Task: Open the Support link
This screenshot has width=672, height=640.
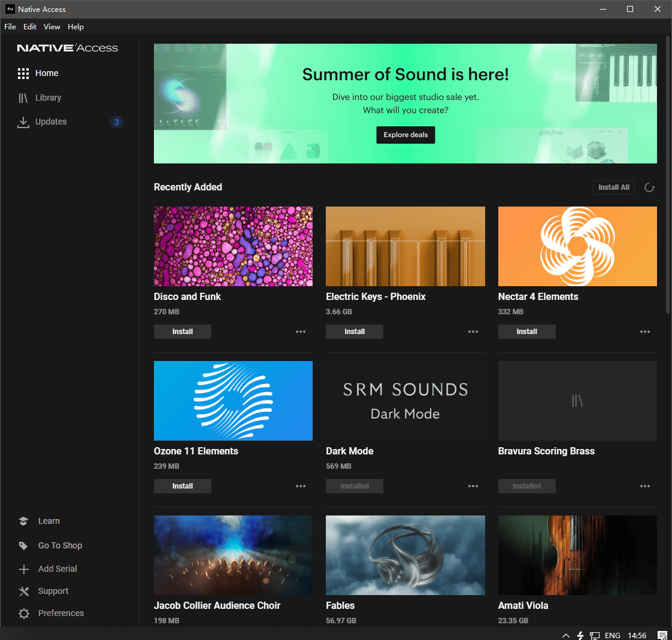Action: click(x=53, y=591)
